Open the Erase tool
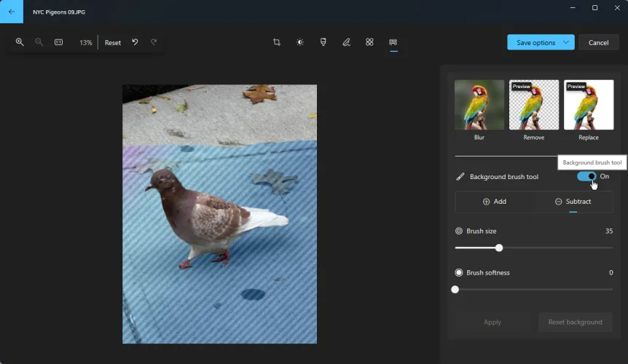The image size is (628, 364). [370, 42]
